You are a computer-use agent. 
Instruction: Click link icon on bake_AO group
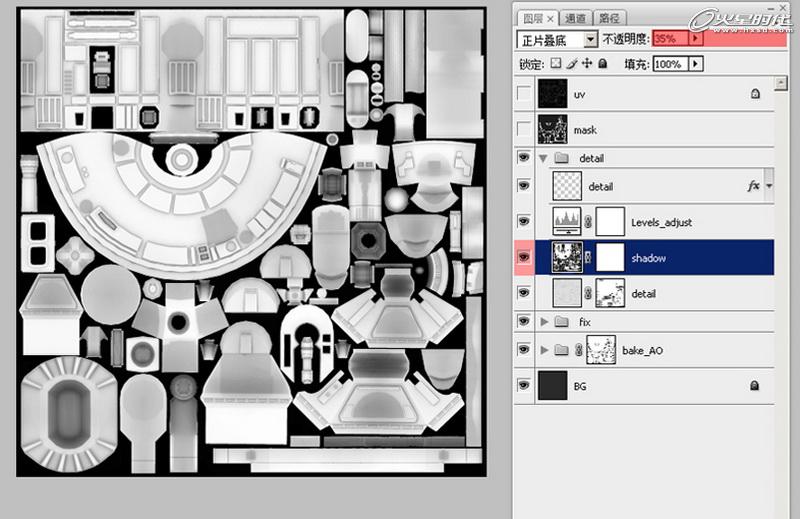point(579,350)
